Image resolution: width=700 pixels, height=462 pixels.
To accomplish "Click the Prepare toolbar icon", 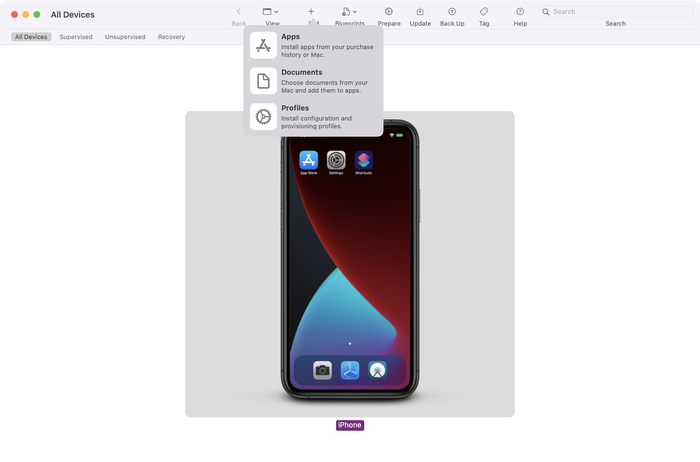I will (389, 12).
